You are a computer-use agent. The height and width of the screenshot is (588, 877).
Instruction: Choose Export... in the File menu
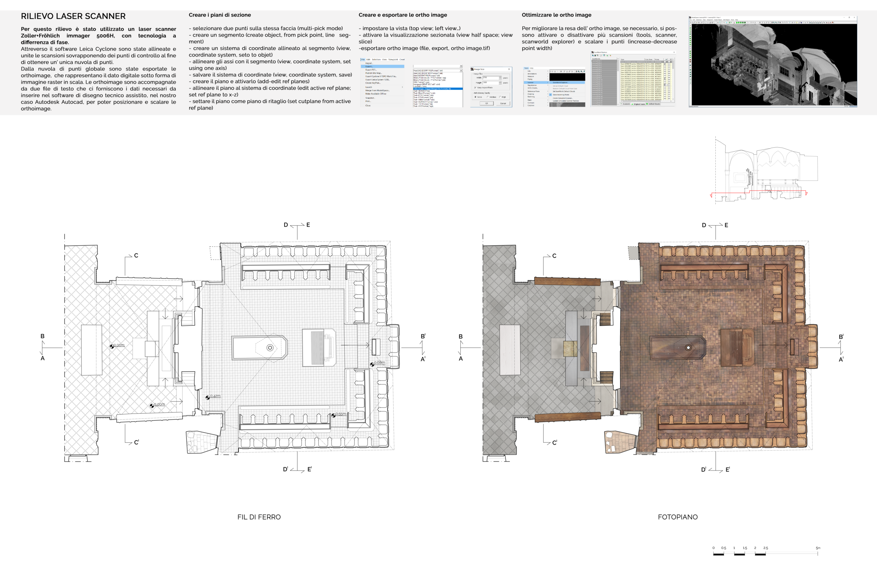click(369, 66)
